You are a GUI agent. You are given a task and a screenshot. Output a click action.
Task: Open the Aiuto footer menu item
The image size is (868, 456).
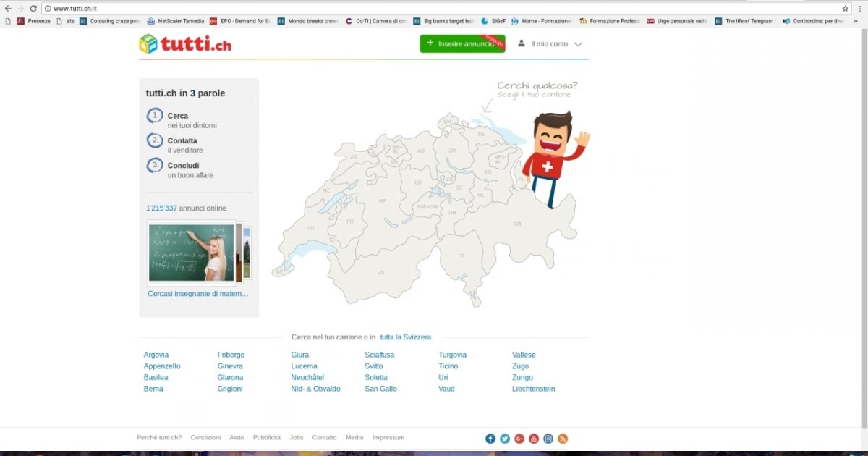coord(237,438)
